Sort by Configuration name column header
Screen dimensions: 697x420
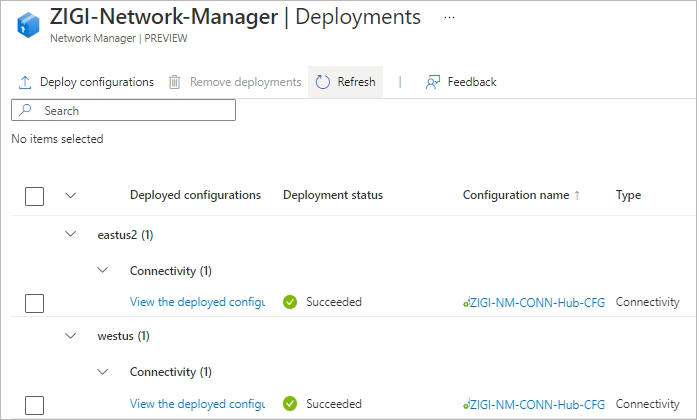pyautogui.click(x=516, y=195)
